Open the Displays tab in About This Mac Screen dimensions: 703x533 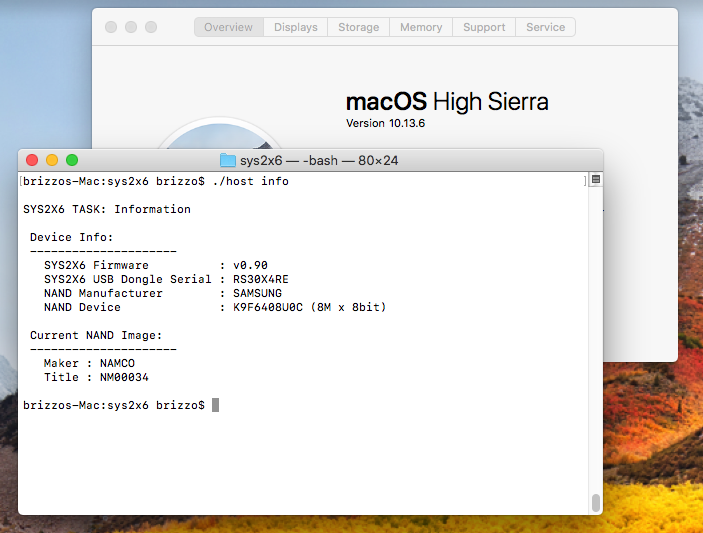click(x=296, y=27)
